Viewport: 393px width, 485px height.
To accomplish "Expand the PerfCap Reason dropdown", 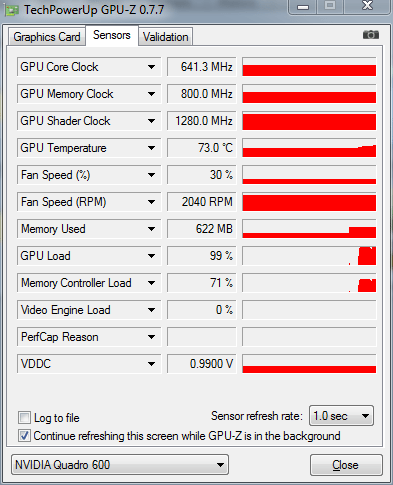I will tap(151, 337).
